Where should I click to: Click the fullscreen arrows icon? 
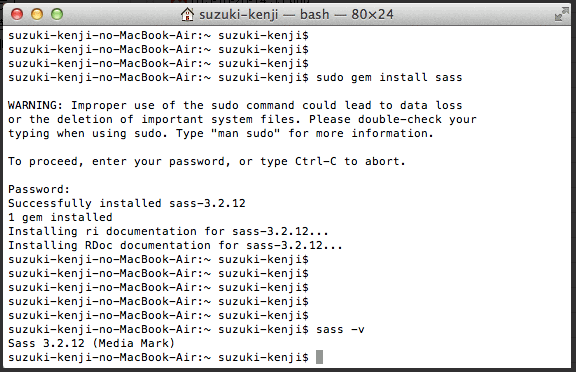pos(561,14)
